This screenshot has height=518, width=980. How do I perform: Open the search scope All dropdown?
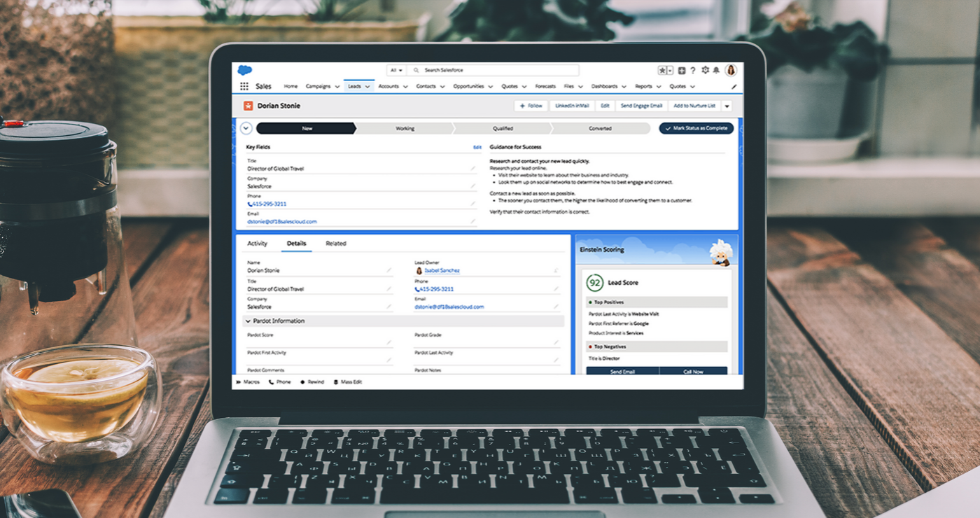pyautogui.click(x=396, y=70)
